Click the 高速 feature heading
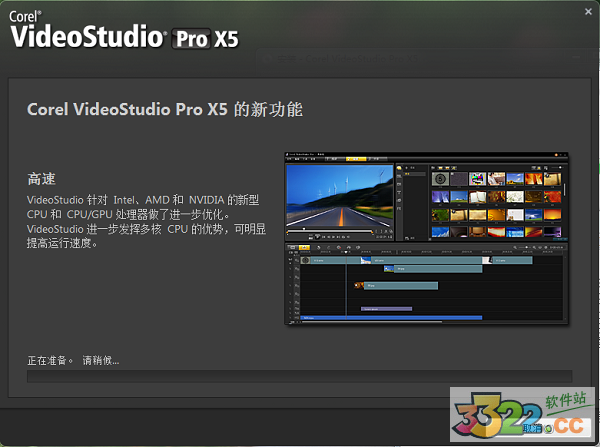 pyautogui.click(x=41, y=178)
